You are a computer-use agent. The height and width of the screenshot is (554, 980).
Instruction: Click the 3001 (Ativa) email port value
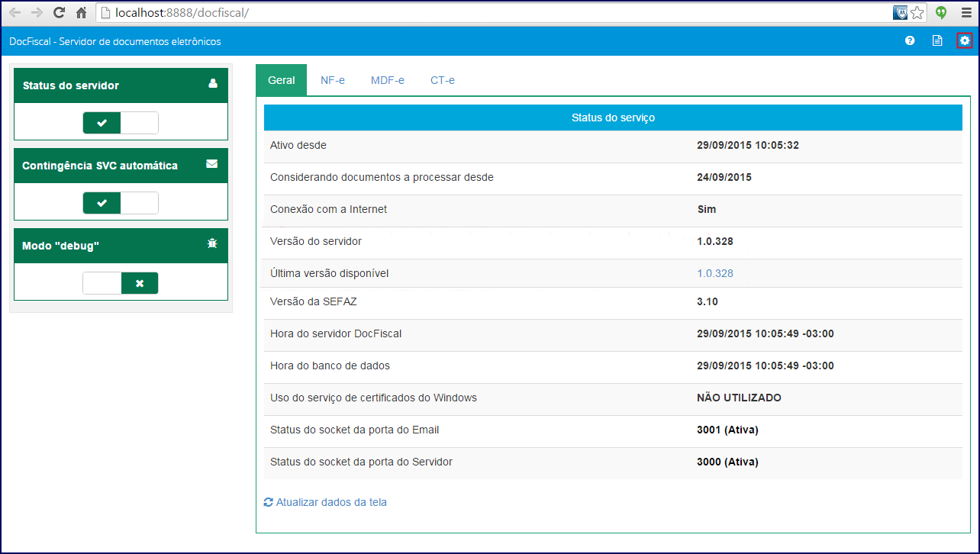tap(727, 430)
